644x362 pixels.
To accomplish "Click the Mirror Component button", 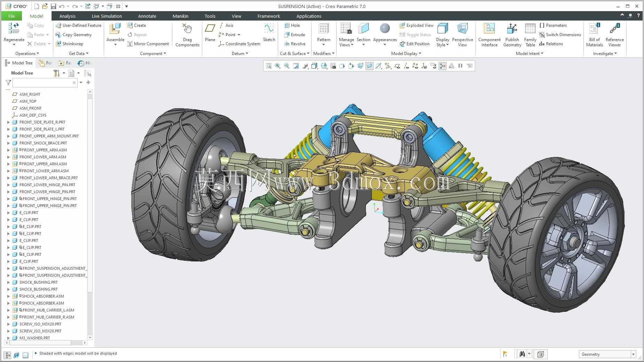I will pyautogui.click(x=148, y=44).
